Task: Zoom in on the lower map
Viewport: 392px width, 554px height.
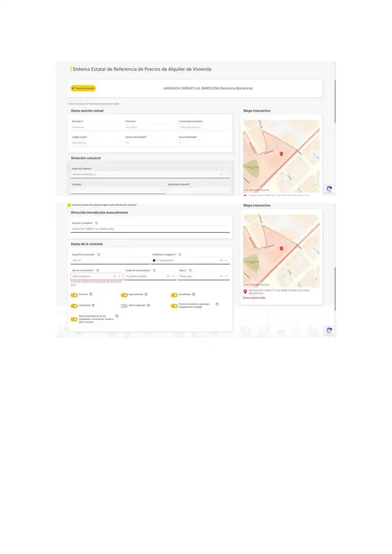Action: tap(316, 279)
